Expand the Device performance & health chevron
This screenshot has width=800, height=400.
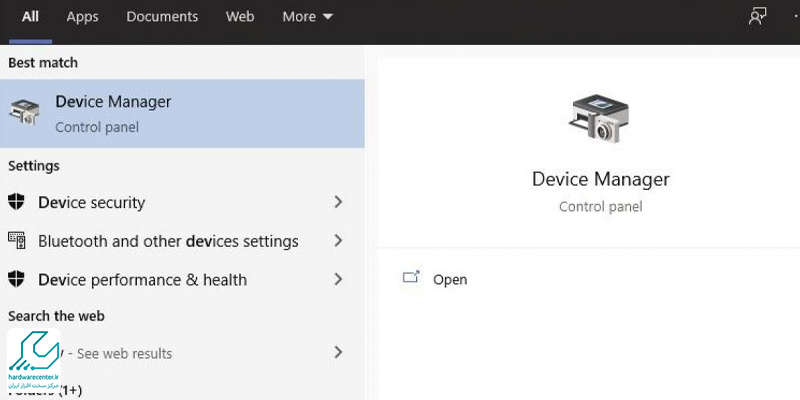[338, 279]
